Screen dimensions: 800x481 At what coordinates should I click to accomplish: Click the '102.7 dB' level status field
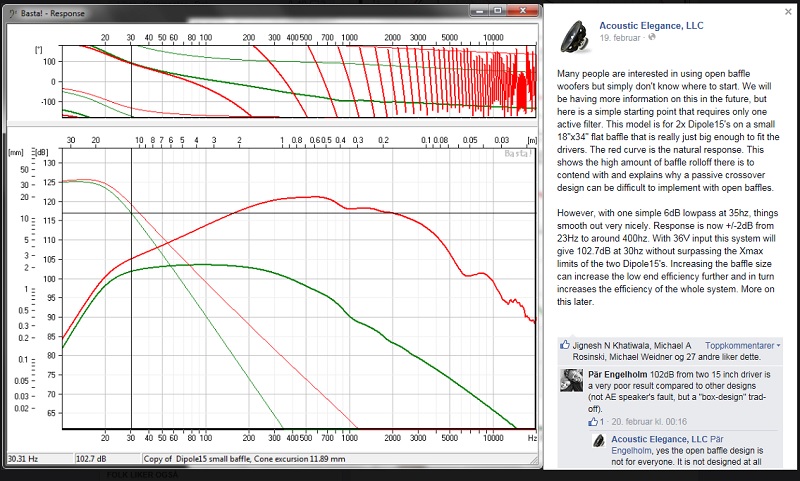pyautogui.click(x=107, y=459)
